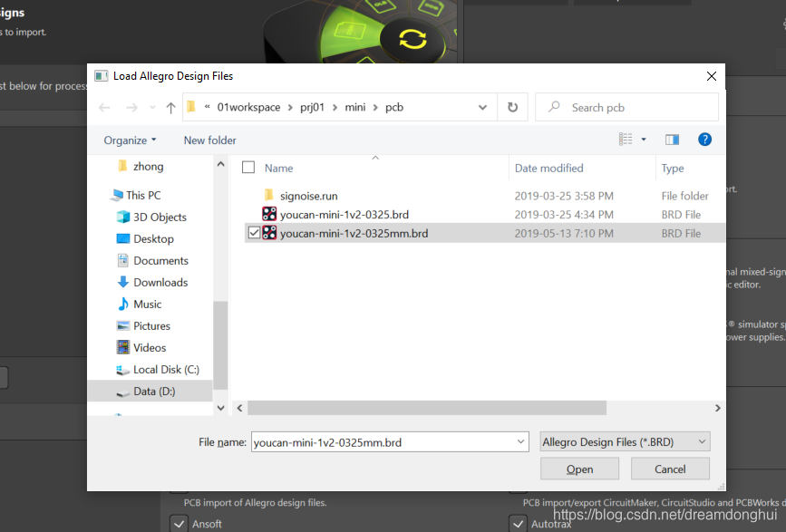
Task: Sort by Date modified column
Action: [x=548, y=169]
